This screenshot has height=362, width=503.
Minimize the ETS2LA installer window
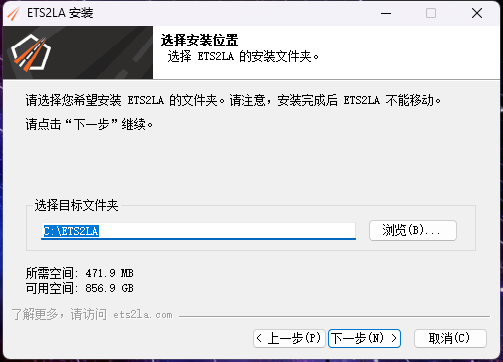(x=386, y=13)
